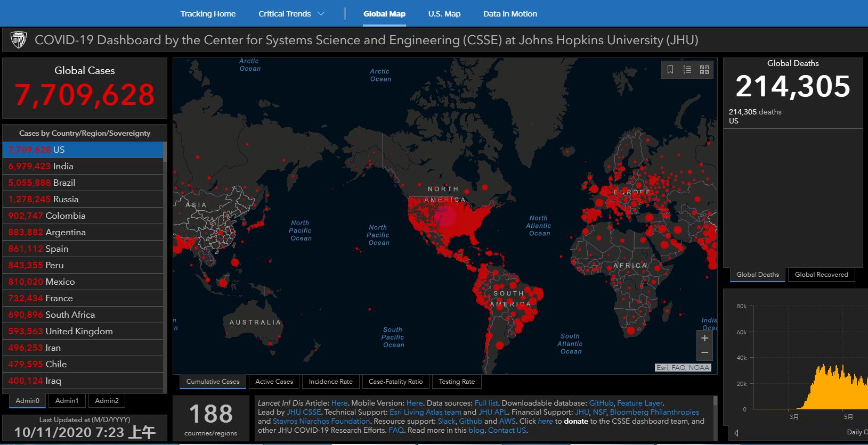
Task: Select the Admin1 level tab
Action: pos(67,401)
